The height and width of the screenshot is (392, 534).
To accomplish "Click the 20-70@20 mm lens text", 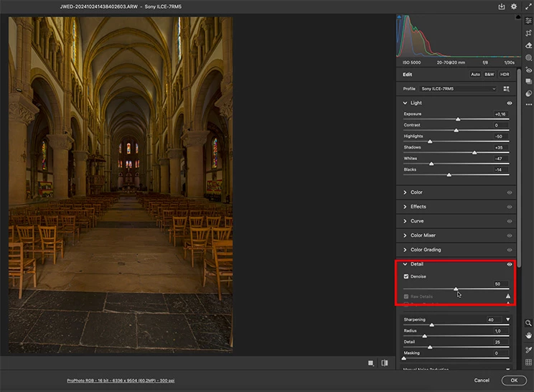I will [x=451, y=62].
